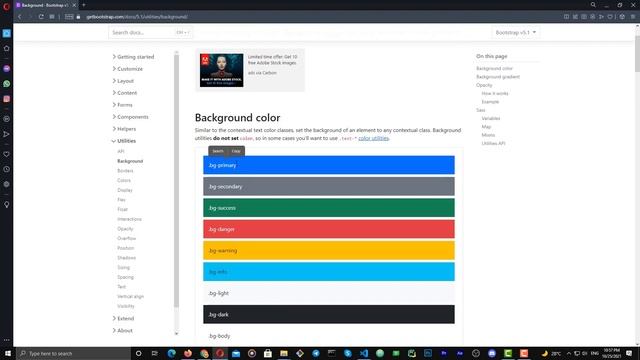640x360 pixels.
Task: Open Display utilities page
Action: 125,190
